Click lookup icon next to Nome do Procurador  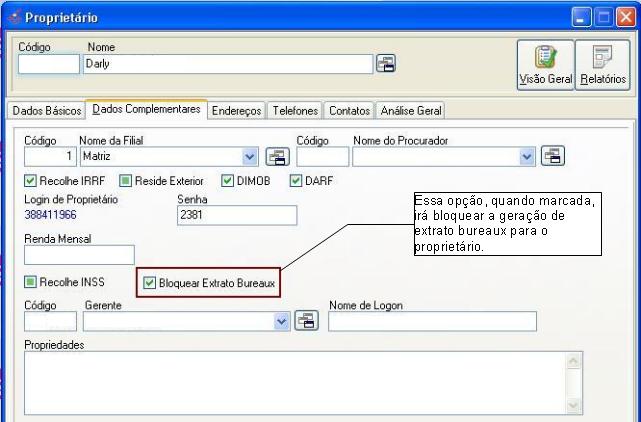[551, 156]
